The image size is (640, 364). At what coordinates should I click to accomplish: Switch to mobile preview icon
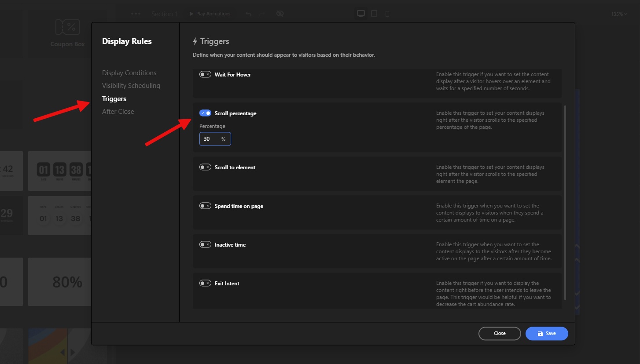pos(387,14)
